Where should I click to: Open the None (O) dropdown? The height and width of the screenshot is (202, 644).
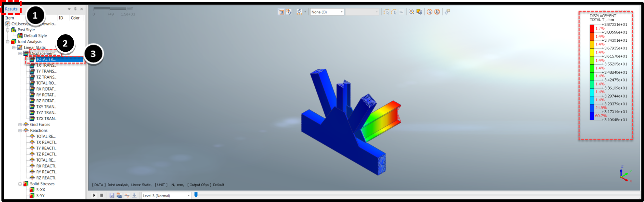pyautogui.click(x=327, y=12)
